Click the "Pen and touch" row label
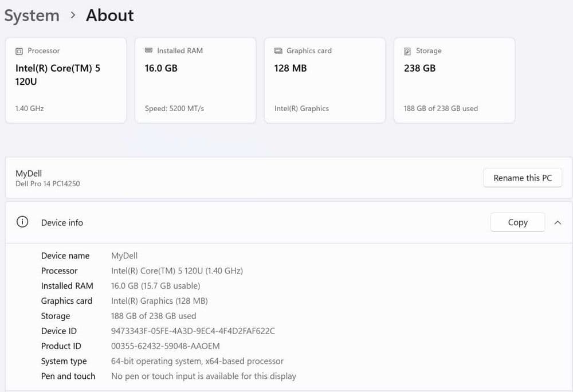The height and width of the screenshot is (392, 573). (x=68, y=376)
